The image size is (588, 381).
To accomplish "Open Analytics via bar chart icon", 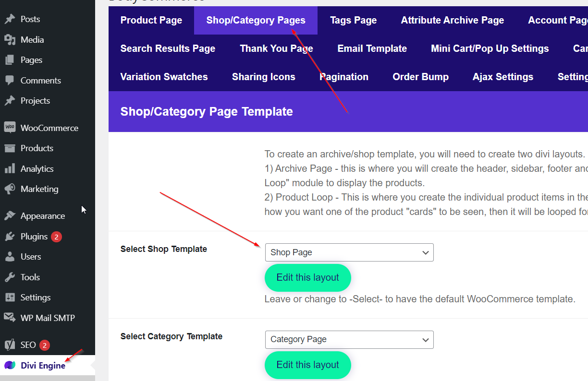I will click(10, 169).
